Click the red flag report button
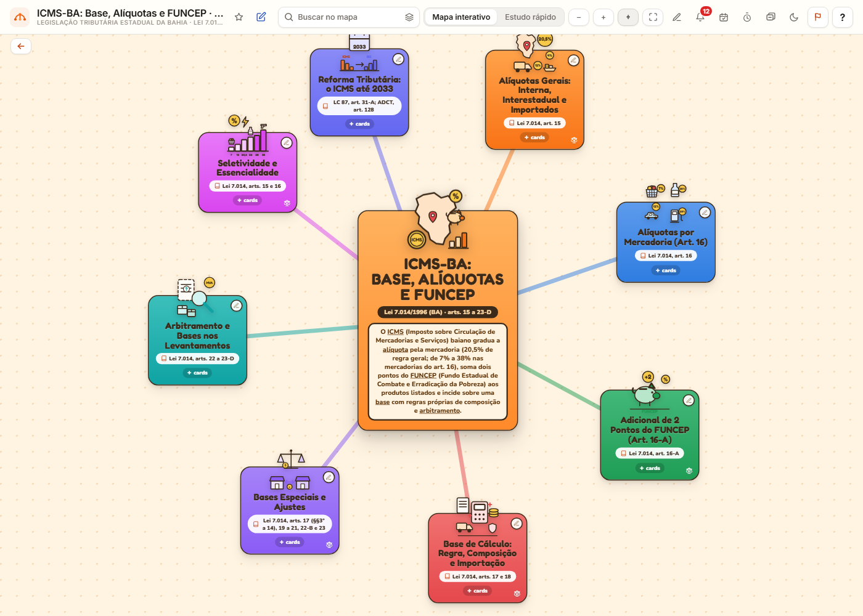863x616 pixels. pyautogui.click(x=818, y=17)
